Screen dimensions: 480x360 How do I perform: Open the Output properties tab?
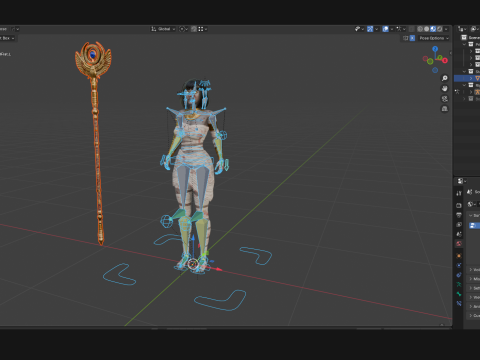(x=459, y=215)
